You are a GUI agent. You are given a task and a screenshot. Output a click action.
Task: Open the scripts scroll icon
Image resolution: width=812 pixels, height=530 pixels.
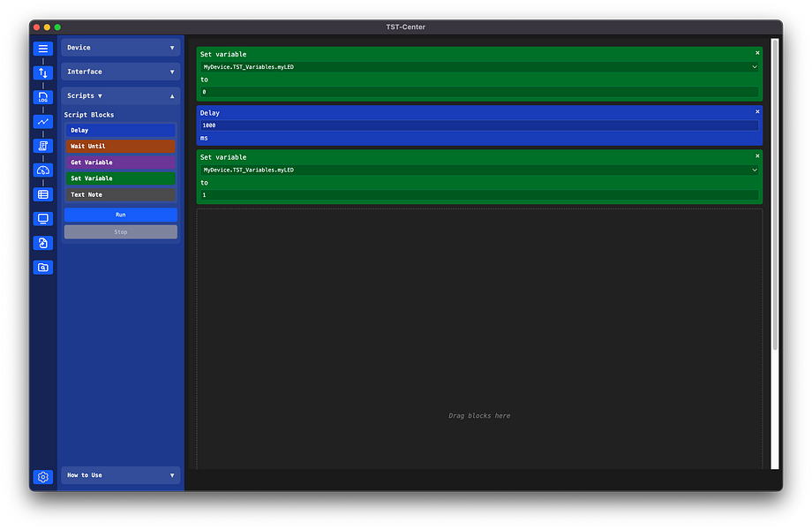43,146
